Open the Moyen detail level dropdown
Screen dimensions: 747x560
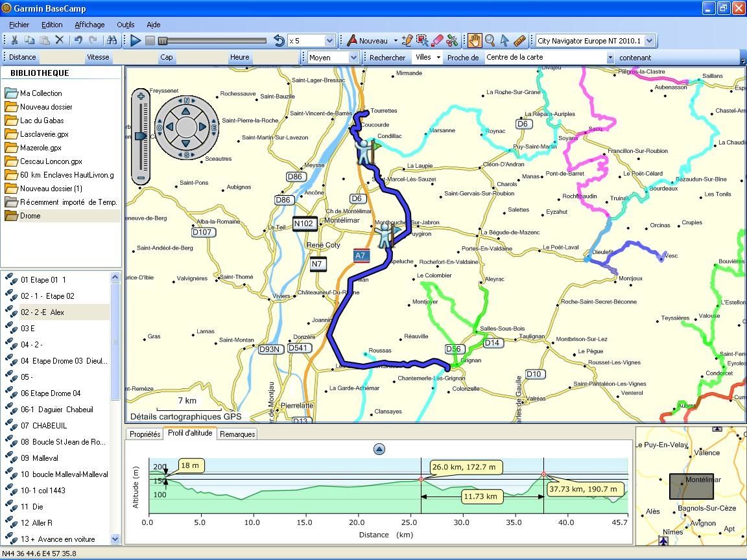353,57
